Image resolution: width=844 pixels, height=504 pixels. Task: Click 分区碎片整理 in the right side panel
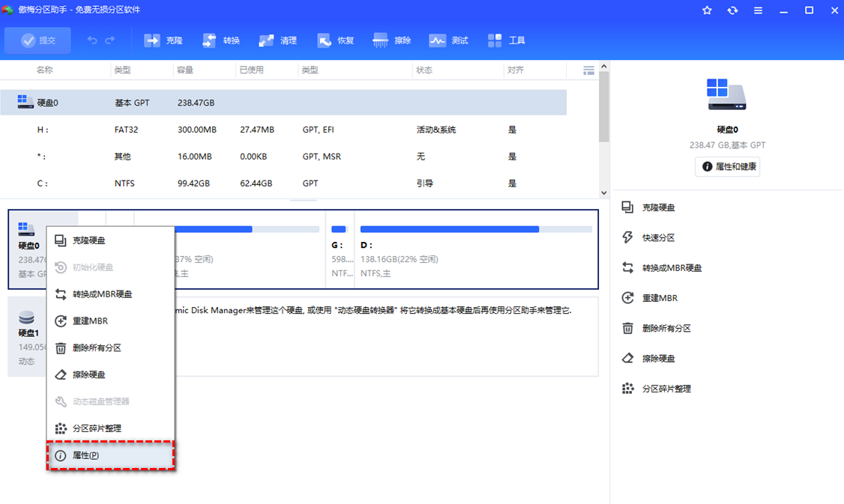657,389
